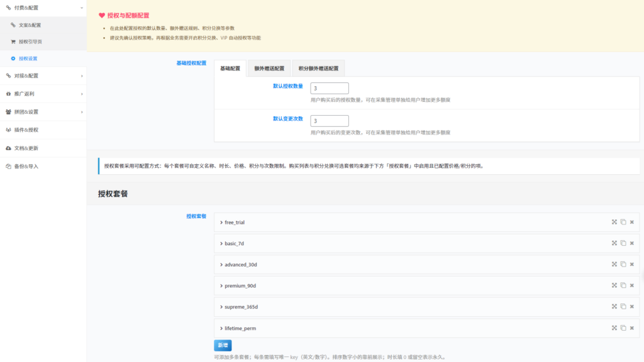This screenshot has width=644, height=362.
Task: Click the 默认授权数量 input field
Action: pos(330,88)
